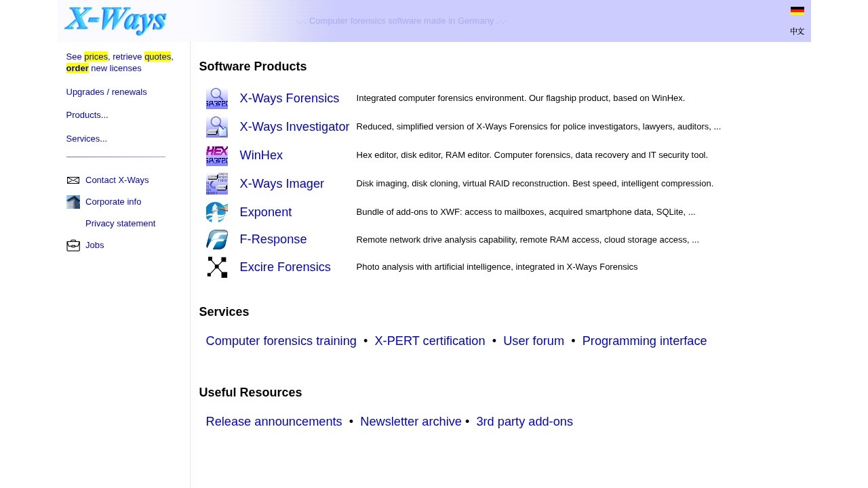
Task: View the Corporate info page
Action: (113, 202)
